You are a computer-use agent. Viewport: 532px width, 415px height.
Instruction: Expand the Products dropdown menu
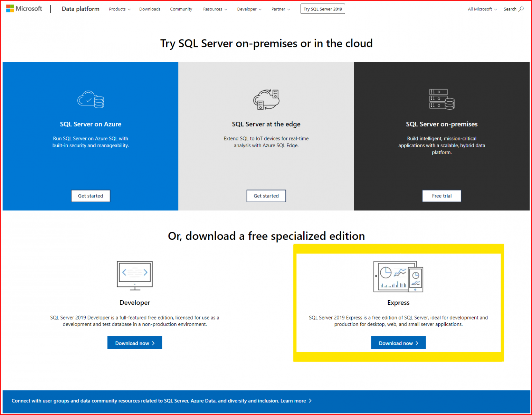(x=120, y=9)
